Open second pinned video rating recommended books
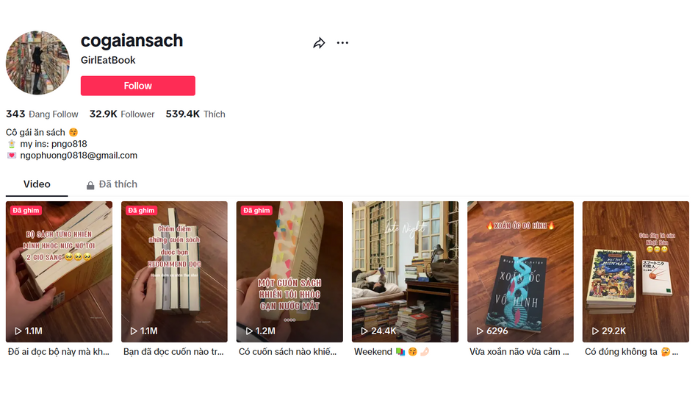The image size is (700, 400). (174, 271)
